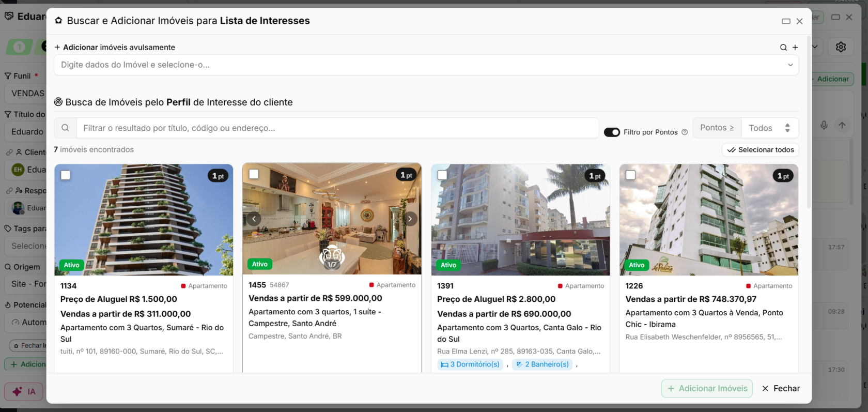Click the Ativo badge on property 1391
The image size is (868, 412).
pyautogui.click(x=448, y=265)
